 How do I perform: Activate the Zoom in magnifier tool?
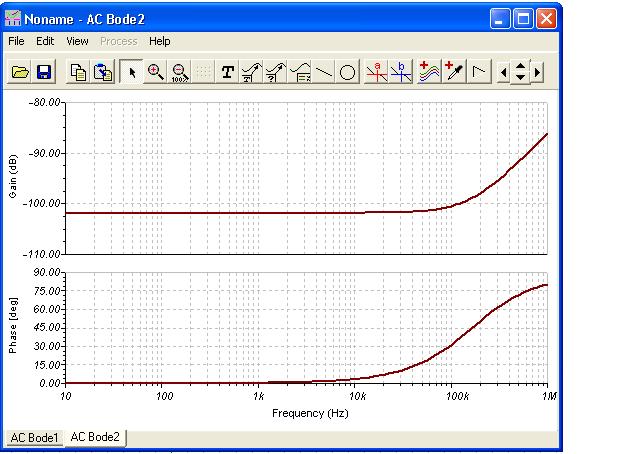click(x=156, y=72)
